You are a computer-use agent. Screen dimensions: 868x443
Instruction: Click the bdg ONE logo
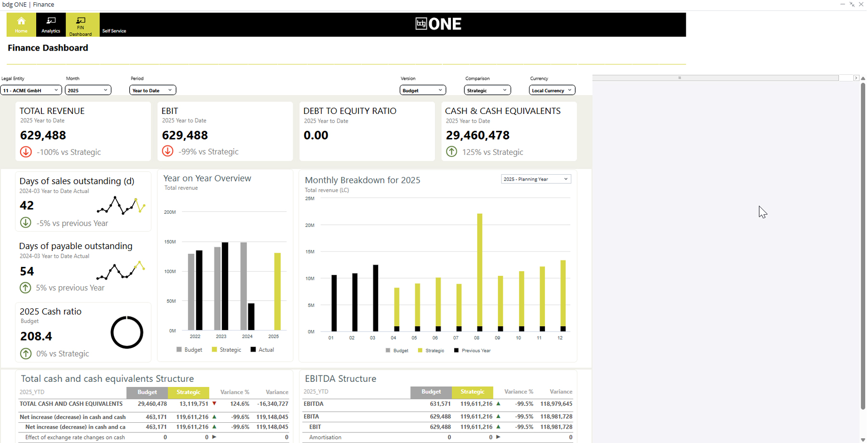pos(438,24)
